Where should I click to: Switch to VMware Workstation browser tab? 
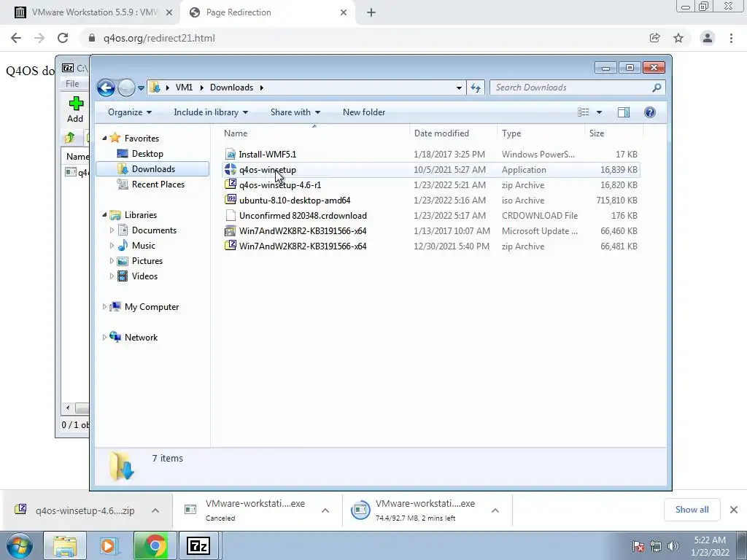click(x=94, y=12)
